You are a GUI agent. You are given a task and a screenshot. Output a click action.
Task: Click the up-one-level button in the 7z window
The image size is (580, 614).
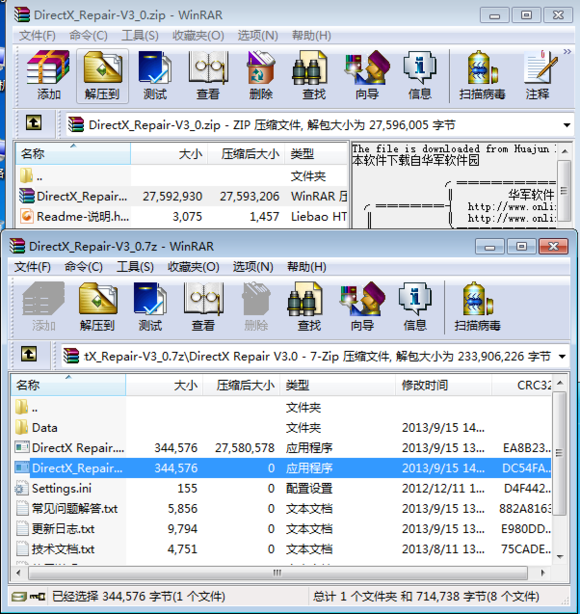point(29,354)
